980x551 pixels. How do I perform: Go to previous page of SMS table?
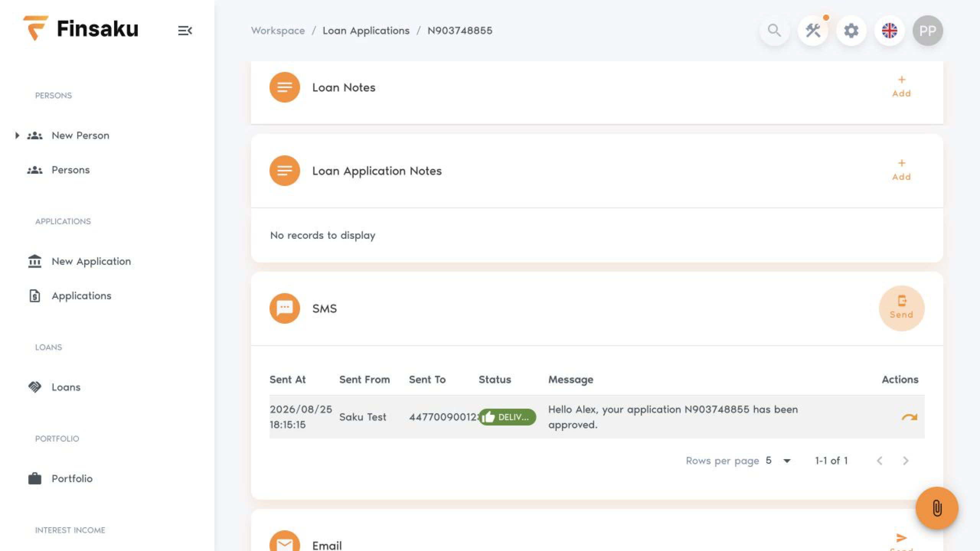(880, 461)
